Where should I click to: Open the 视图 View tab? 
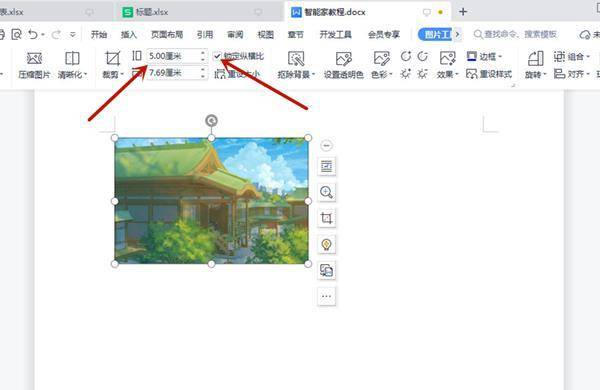266,34
